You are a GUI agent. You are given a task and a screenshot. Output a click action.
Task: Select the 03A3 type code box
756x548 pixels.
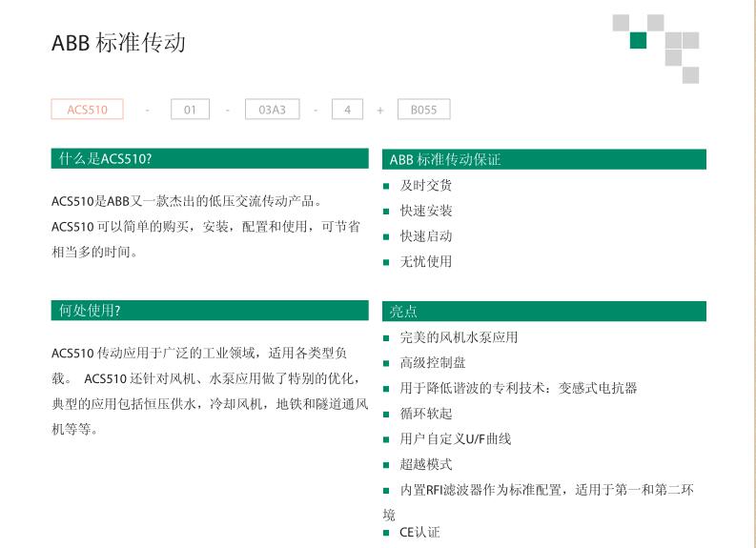pos(272,110)
